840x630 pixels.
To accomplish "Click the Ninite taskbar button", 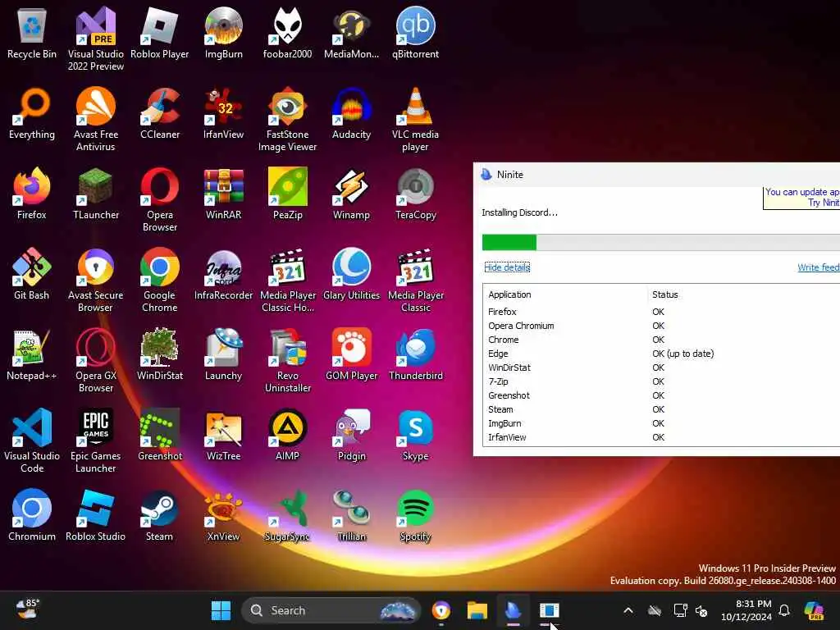I will coord(513,610).
